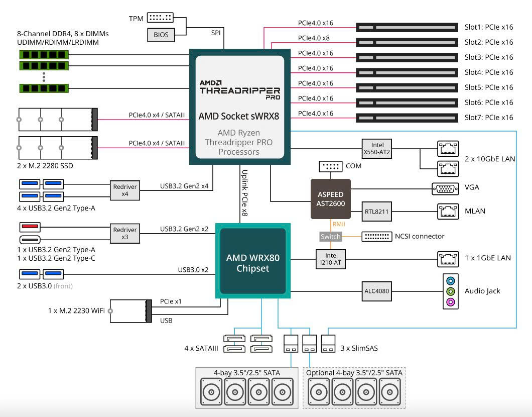Click the Slot4 PCIe x16 slot graphic
This screenshot has height=417, width=532.
(x=407, y=73)
